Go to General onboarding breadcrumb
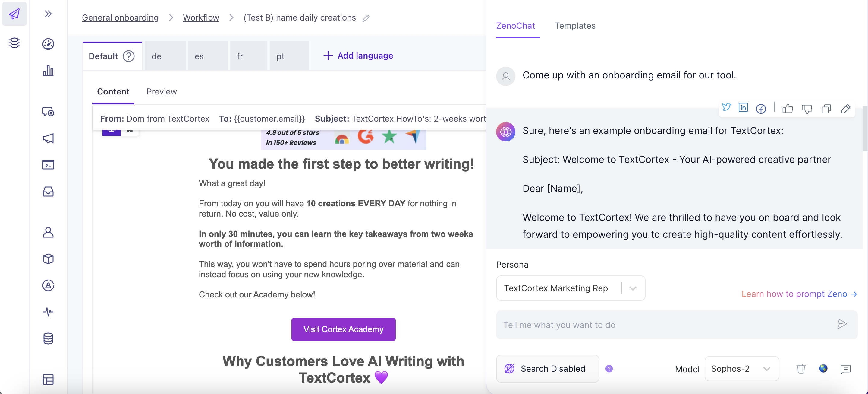 pyautogui.click(x=120, y=17)
